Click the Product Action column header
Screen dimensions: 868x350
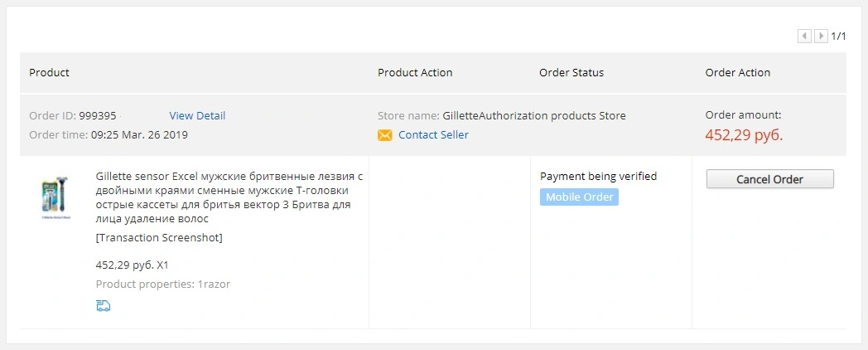click(x=415, y=73)
